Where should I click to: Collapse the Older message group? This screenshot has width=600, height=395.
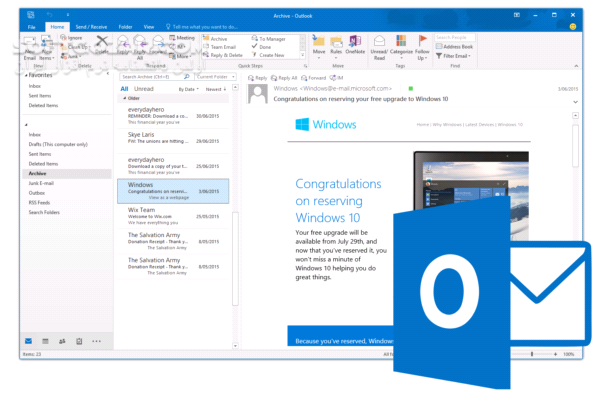click(x=124, y=98)
